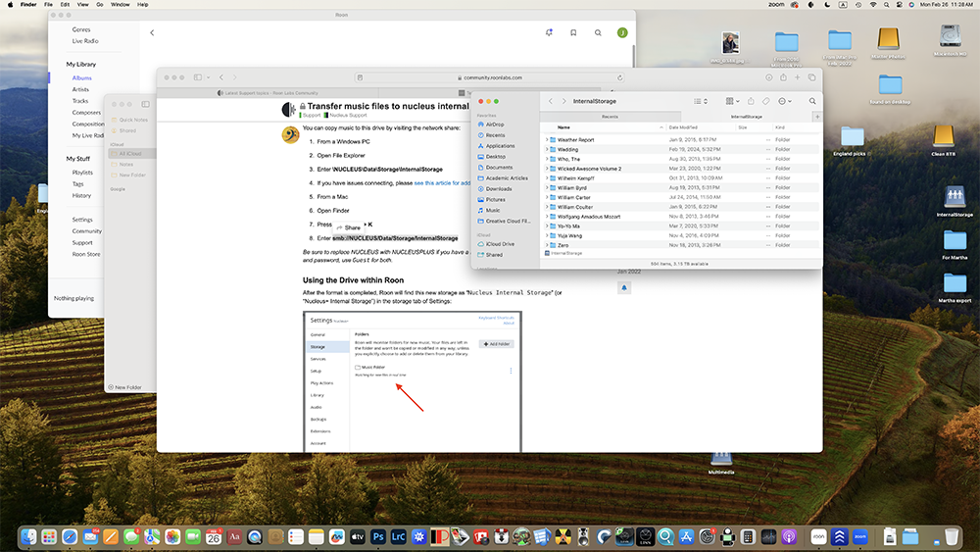Expand Wolfgang Amadeus Mozart folder
The height and width of the screenshot is (552, 980).
pyautogui.click(x=547, y=217)
